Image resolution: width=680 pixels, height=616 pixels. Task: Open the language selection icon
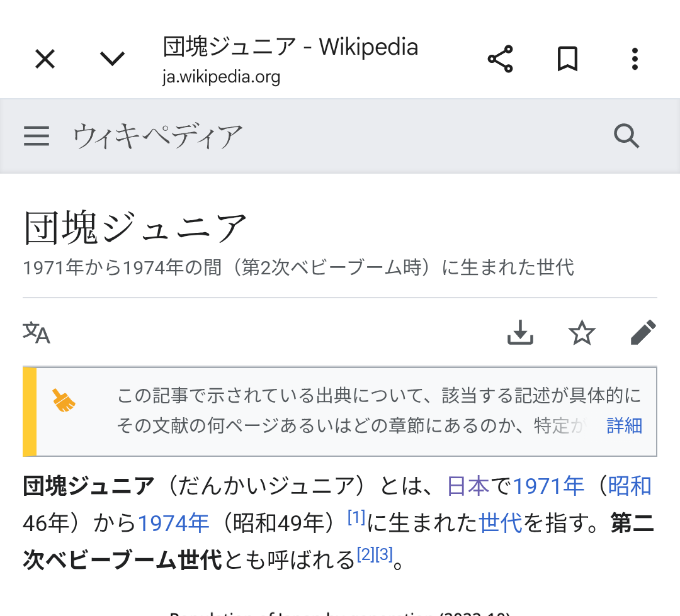point(37,333)
